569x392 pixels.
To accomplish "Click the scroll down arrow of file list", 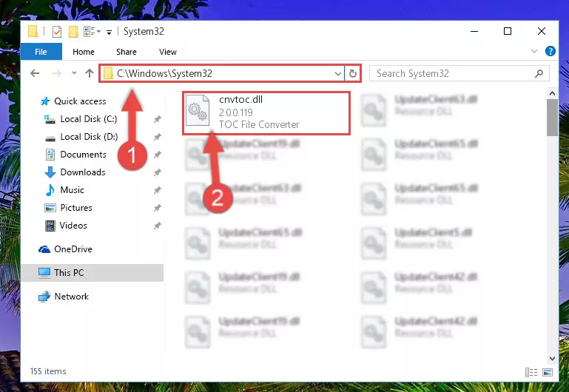I will pyautogui.click(x=552, y=358).
